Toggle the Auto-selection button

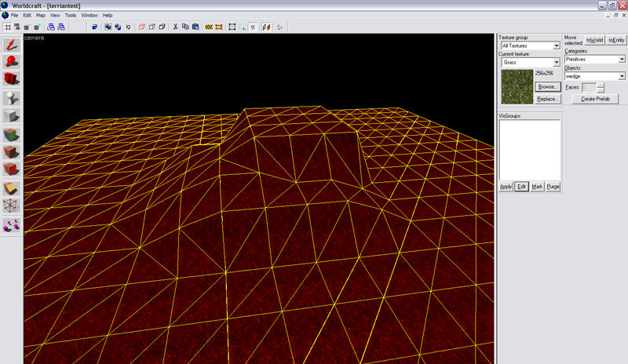point(243,27)
